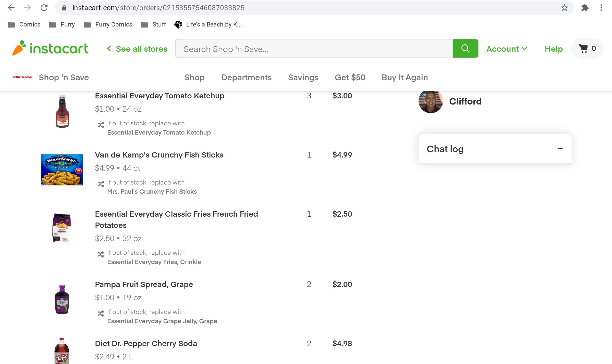Screen dimensions: 612x364
Task: Click the Classic Fries bag image
Action: [x=62, y=228]
